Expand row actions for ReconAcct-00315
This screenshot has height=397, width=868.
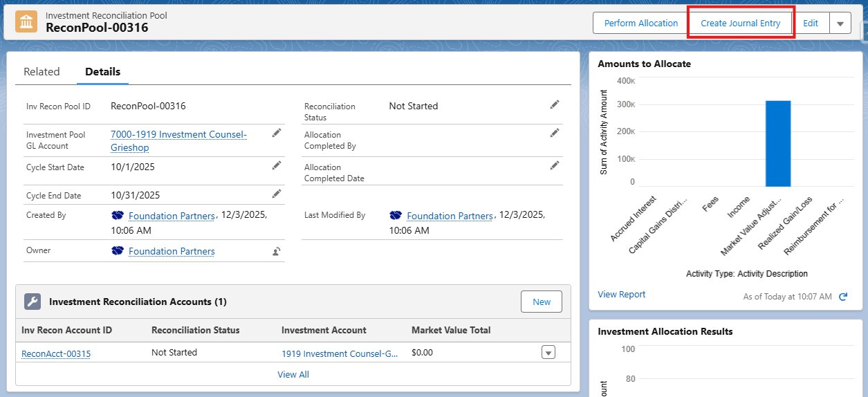pyautogui.click(x=548, y=353)
